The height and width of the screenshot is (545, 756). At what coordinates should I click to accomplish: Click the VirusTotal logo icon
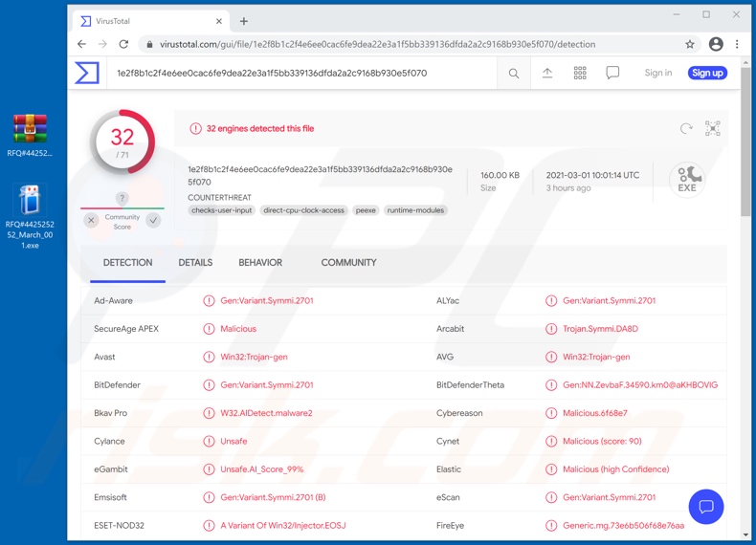(87, 73)
